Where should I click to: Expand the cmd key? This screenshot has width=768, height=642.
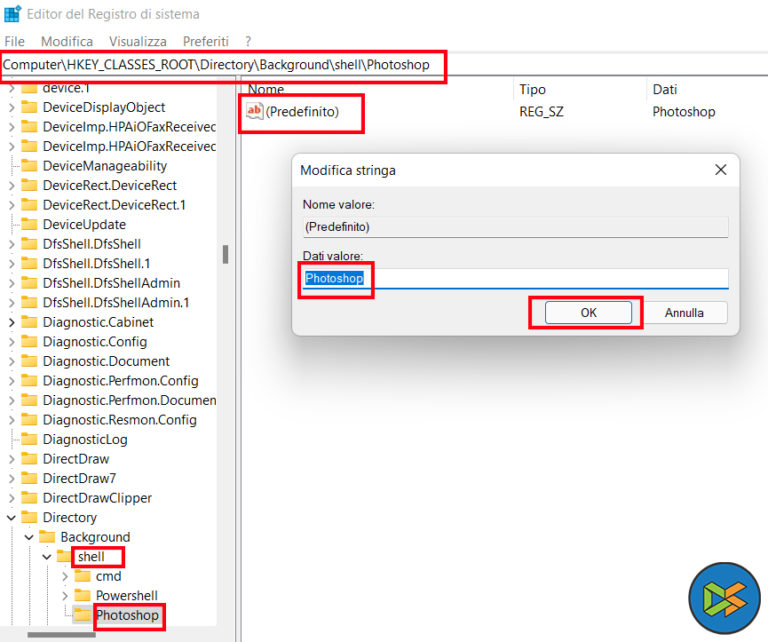coord(64,576)
